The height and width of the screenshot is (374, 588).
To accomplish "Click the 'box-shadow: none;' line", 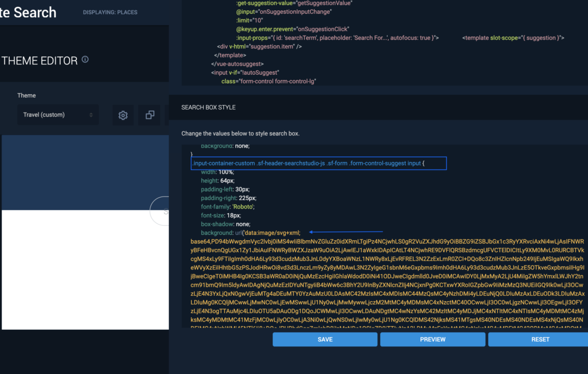I will 225,224.
